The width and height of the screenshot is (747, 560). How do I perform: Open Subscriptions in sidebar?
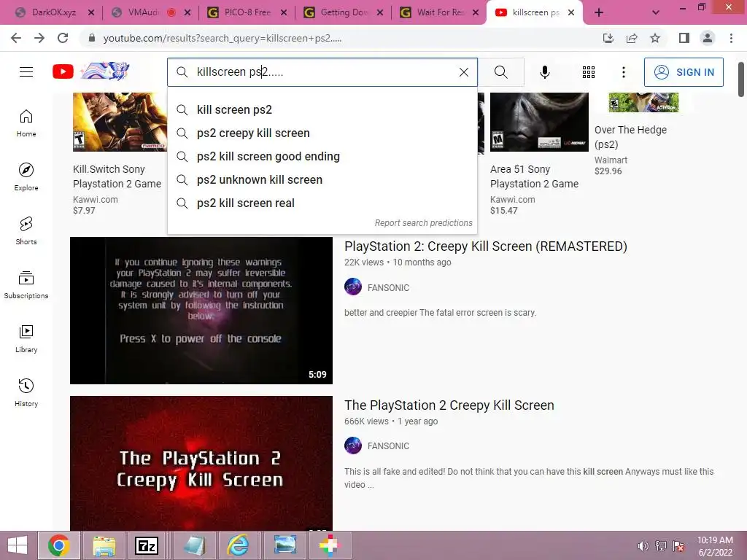tap(26, 284)
